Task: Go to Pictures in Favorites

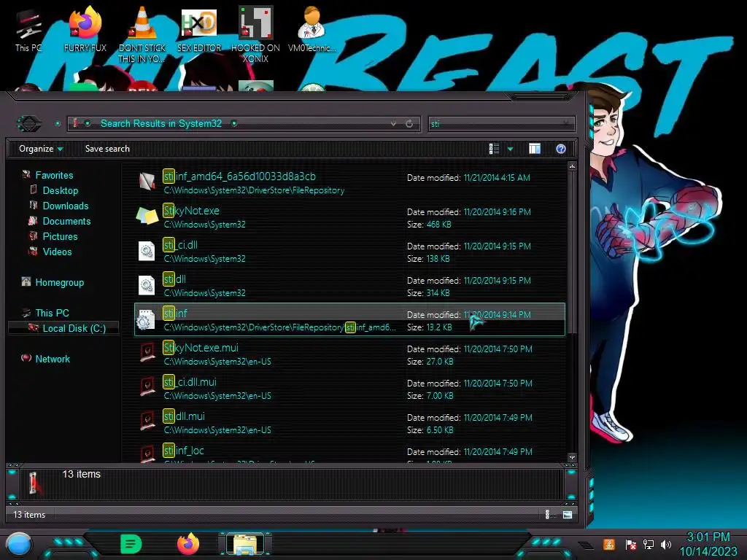Action: (60, 236)
